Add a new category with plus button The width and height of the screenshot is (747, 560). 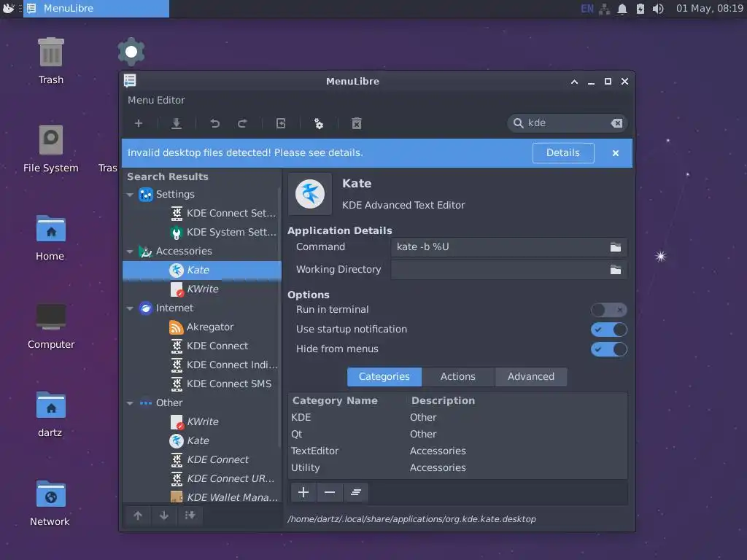coord(303,492)
